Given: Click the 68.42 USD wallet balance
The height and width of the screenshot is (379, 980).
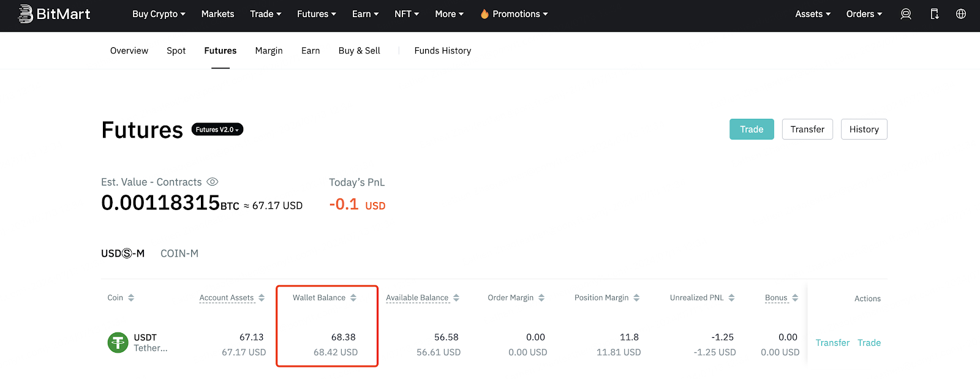Looking at the screenshot, I should click(336, 353).
